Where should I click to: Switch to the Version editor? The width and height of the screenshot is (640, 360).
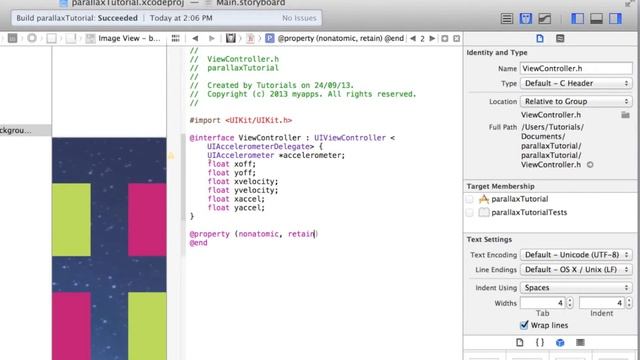coord(545,18)
